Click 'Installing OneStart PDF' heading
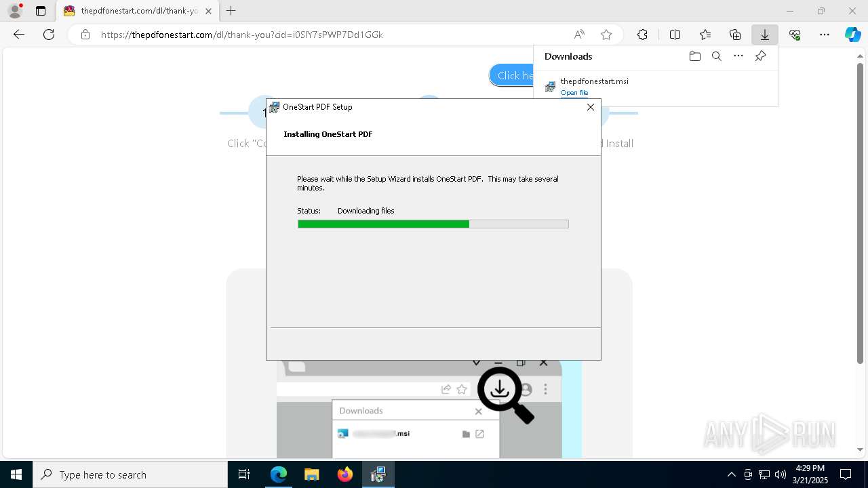This screenshot has height=488, width=868. [328, 134]
